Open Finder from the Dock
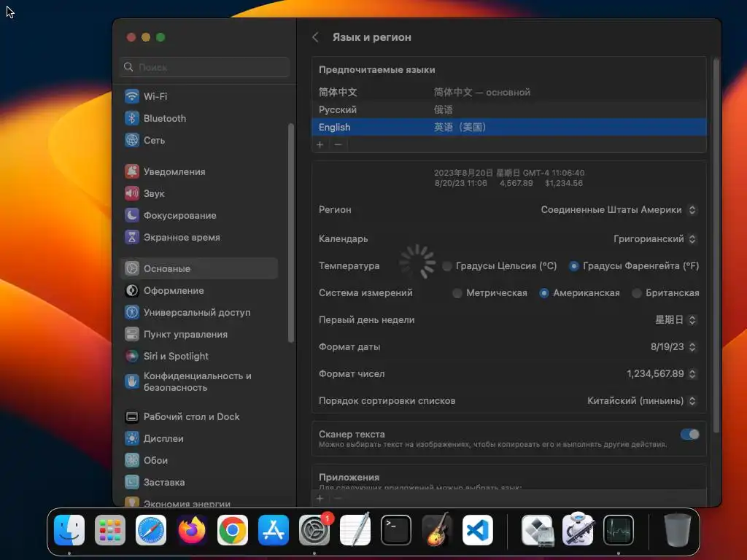This screenshot has height=560, width=747. (69, 530)
